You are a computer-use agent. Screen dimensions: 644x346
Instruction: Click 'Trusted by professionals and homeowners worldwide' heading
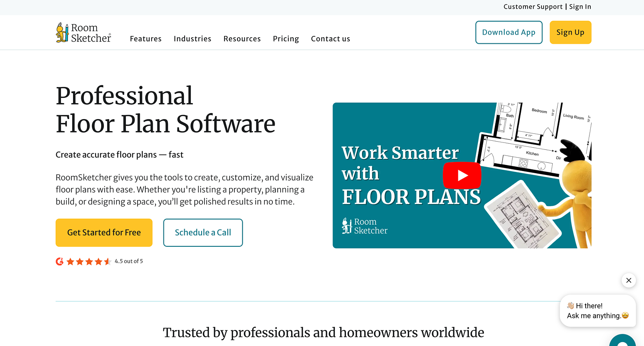point(324,333)
